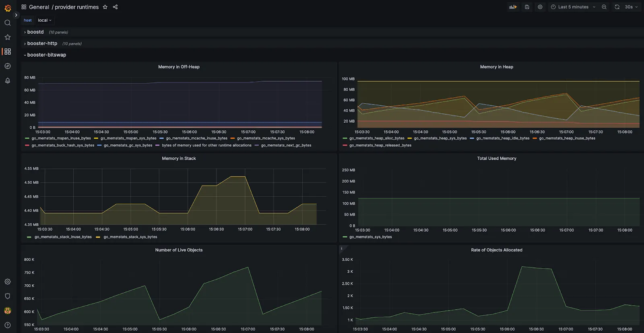
Task: Click the General breadcrumb link
Action: pos(39,7)
